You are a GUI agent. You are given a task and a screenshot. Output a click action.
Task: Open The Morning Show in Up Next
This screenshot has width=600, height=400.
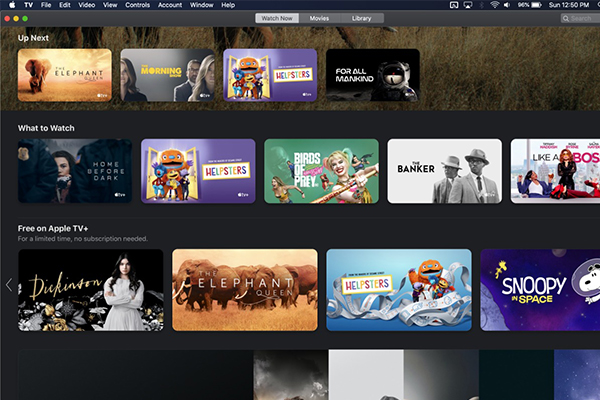(167, 75)
